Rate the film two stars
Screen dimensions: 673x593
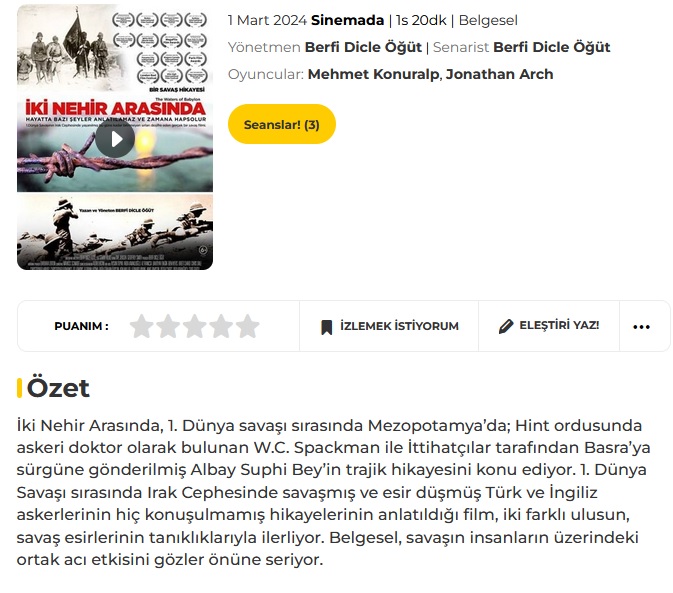tap(168, 326)
